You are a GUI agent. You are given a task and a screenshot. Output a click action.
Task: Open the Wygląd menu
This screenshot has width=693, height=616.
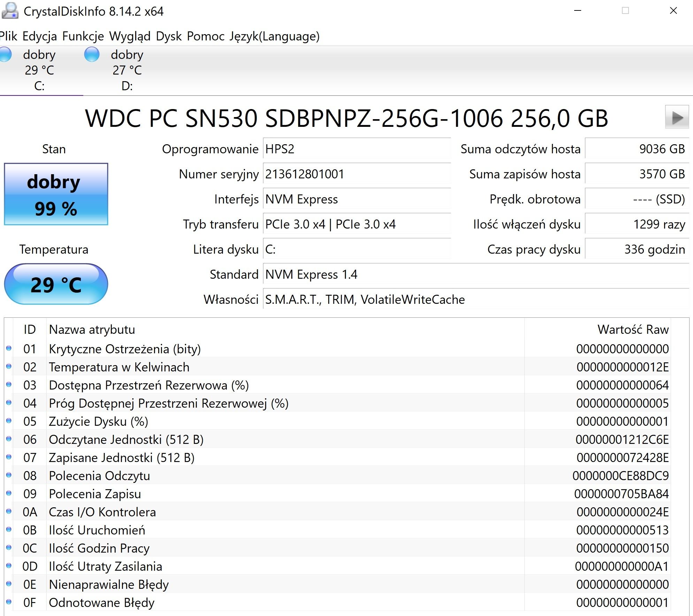pyautogui.click(x=130, y=36)
